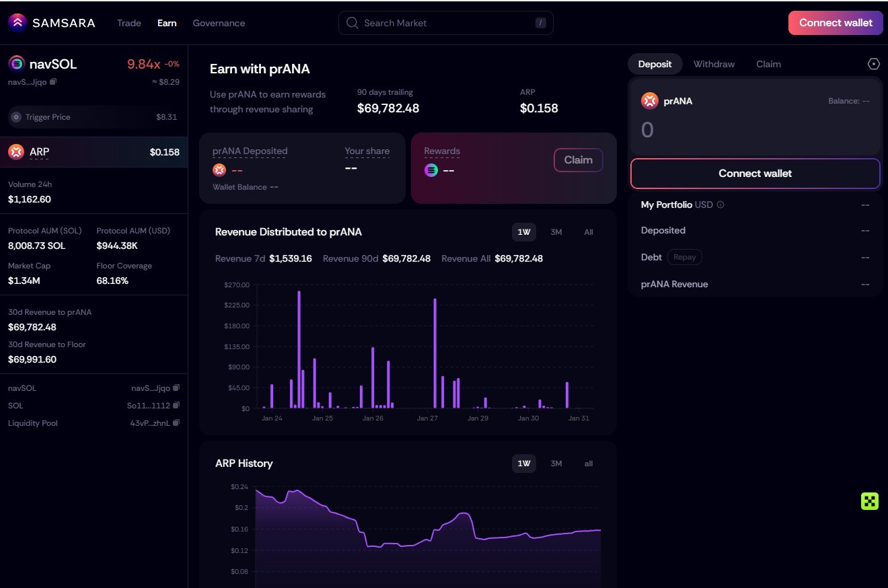Copy the navSOL address in the header

(x=53, y=81)
